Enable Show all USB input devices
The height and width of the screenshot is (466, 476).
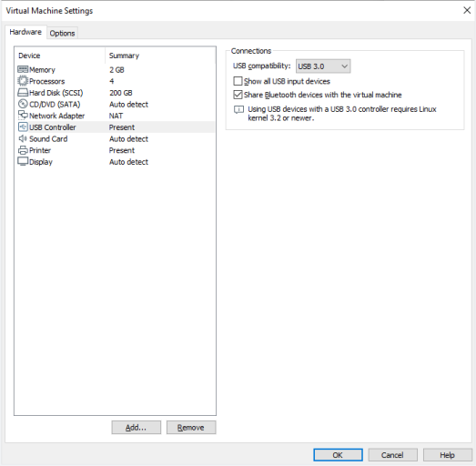(x=238, y=81)
